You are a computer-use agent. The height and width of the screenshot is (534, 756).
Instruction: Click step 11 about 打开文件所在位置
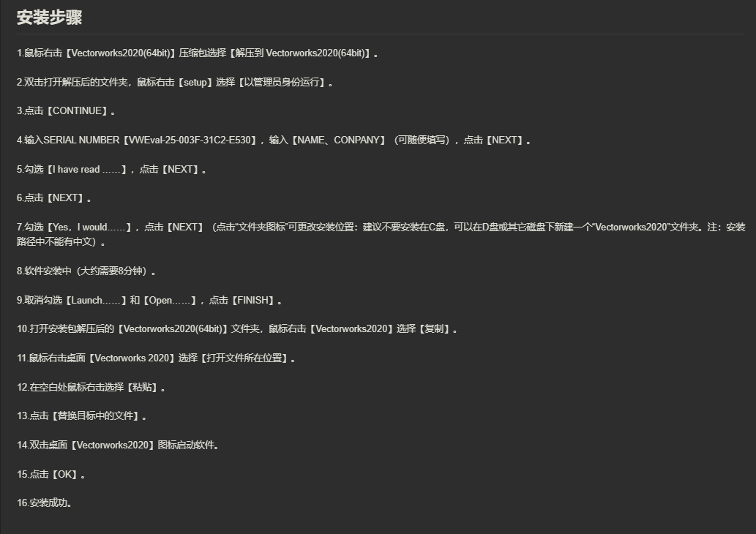pyautogui.click(x=156, y=358)
